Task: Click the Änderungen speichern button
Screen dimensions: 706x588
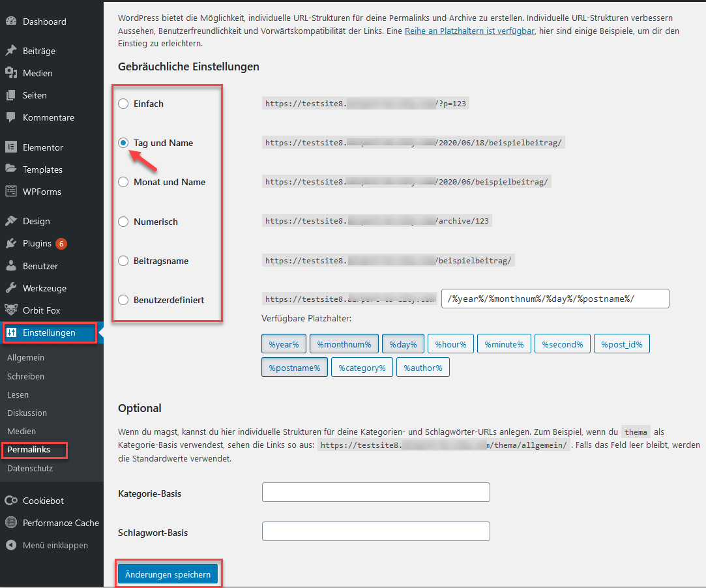Action: [168, 574]
